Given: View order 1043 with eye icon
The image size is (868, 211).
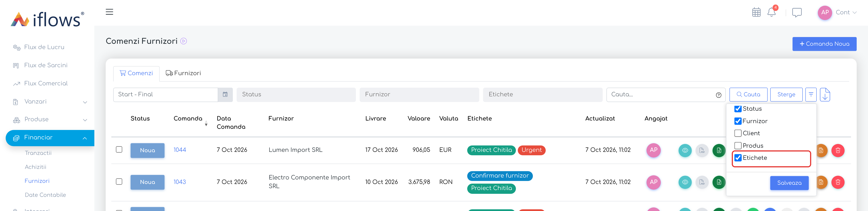Looking at the screenshot, I should [685, 182].
